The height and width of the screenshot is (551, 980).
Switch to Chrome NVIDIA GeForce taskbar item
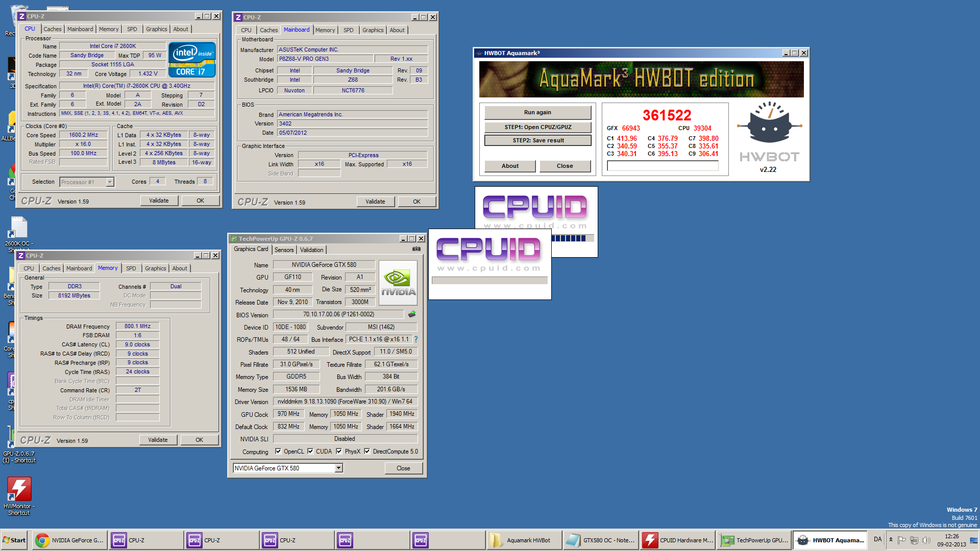click(70, 540)
